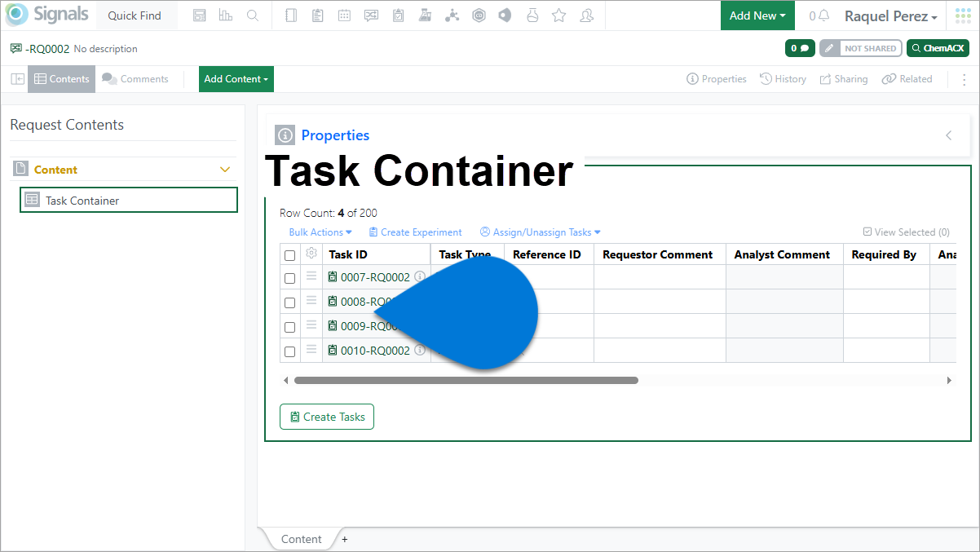
Task: Toggle the select-all checkbox in table header
Action: pos(289,255)
